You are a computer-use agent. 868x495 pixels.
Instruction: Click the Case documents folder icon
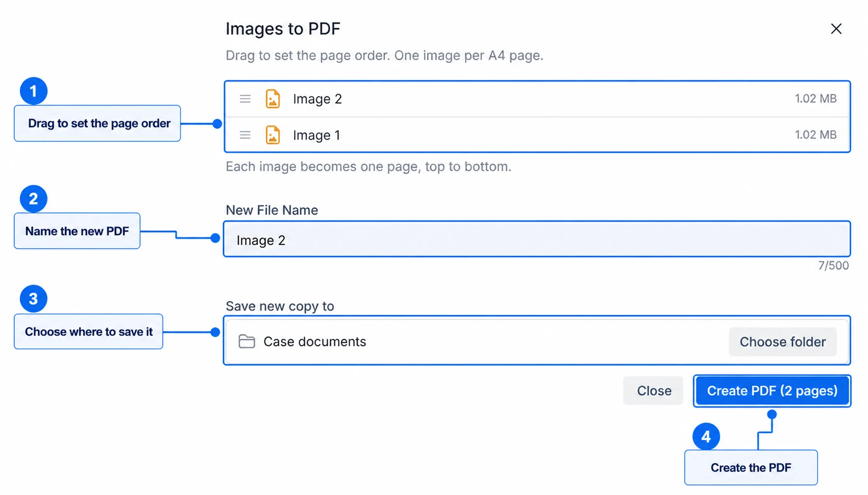pos(247,341)
